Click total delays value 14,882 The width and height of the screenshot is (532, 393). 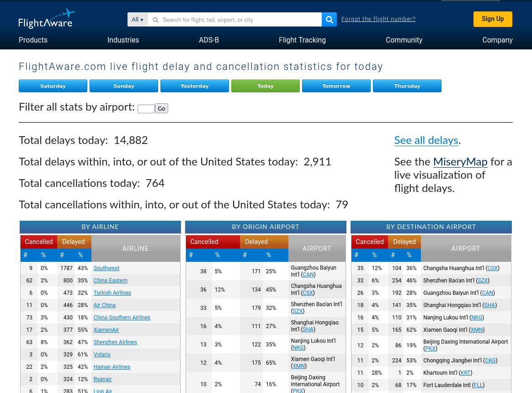click(x=131, y=140)
